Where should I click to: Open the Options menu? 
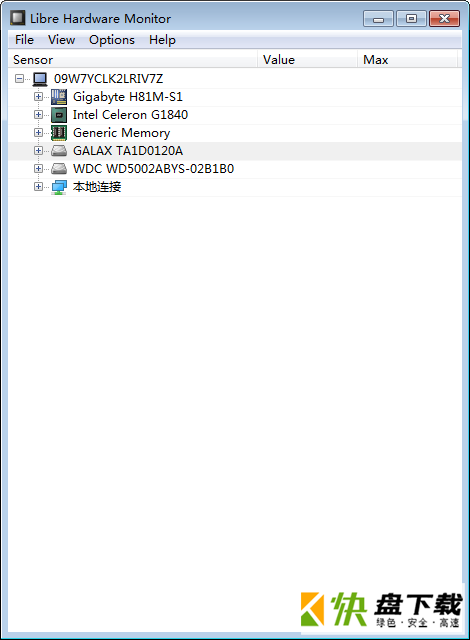(x=112, y=40)
